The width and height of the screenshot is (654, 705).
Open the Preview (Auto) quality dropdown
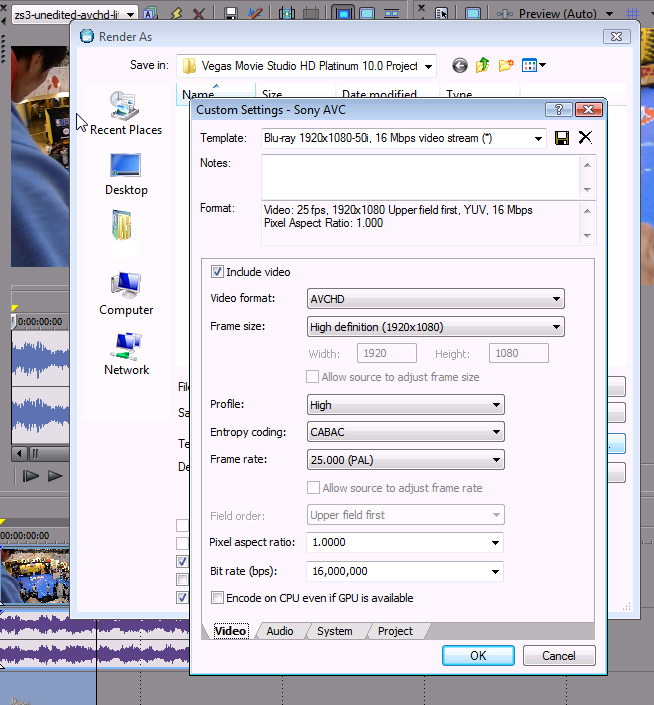coord(609,13)
